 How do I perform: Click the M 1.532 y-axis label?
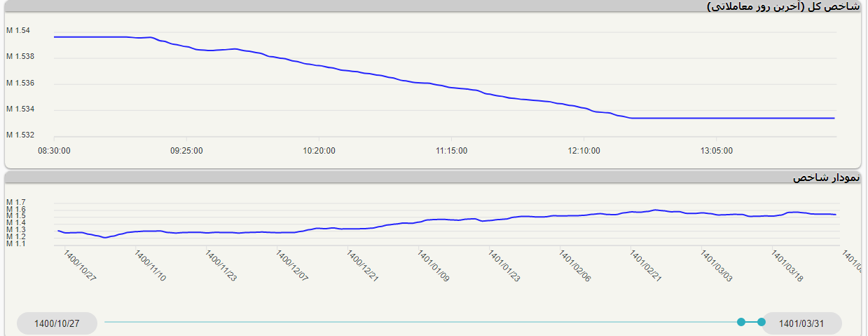pos(20,135)
